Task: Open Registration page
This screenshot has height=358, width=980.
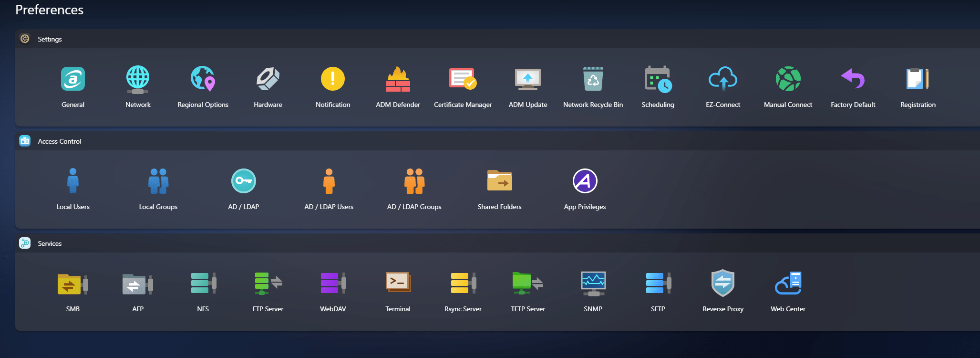Action: [918, 79]
